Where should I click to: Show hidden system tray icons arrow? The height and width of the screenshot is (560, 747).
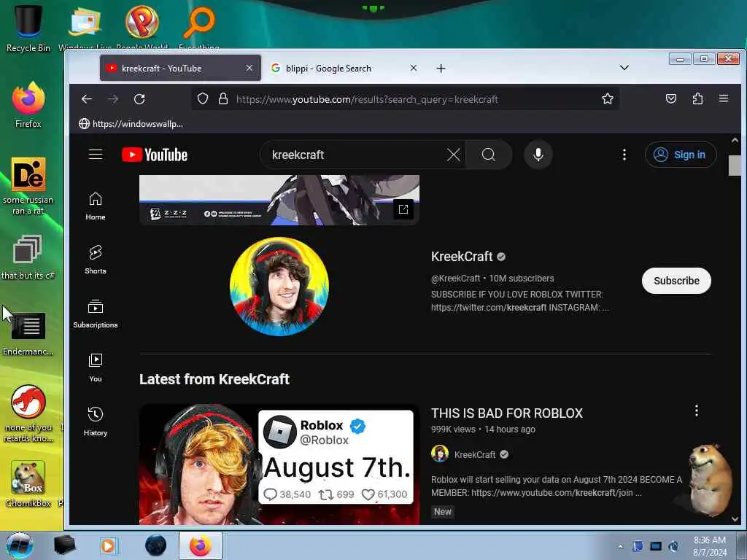click(620, 546)
